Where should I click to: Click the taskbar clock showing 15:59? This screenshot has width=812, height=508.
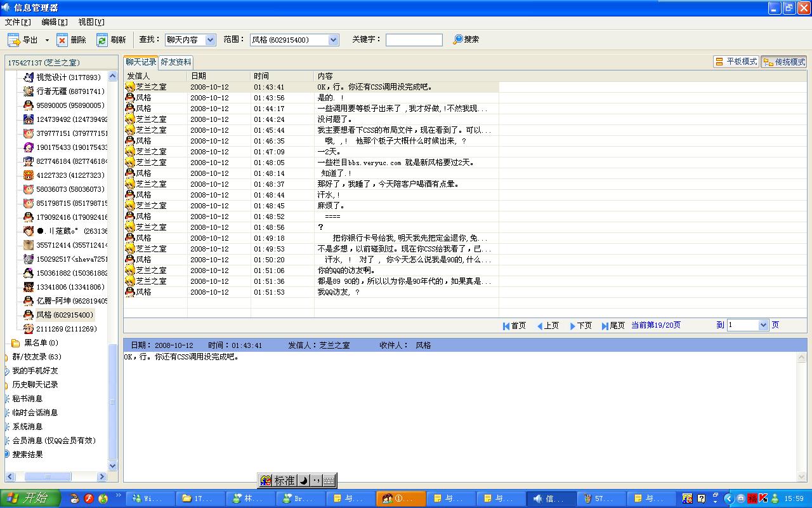[794, 499]
